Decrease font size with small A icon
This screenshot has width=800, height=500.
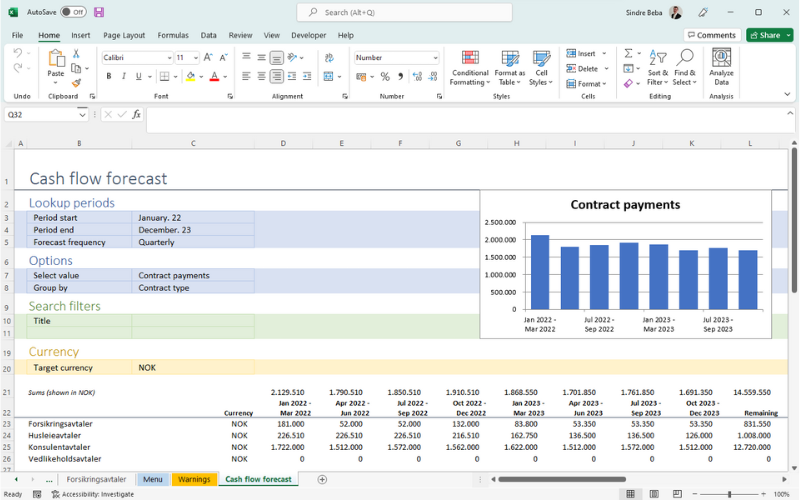(x=223, y=58)
